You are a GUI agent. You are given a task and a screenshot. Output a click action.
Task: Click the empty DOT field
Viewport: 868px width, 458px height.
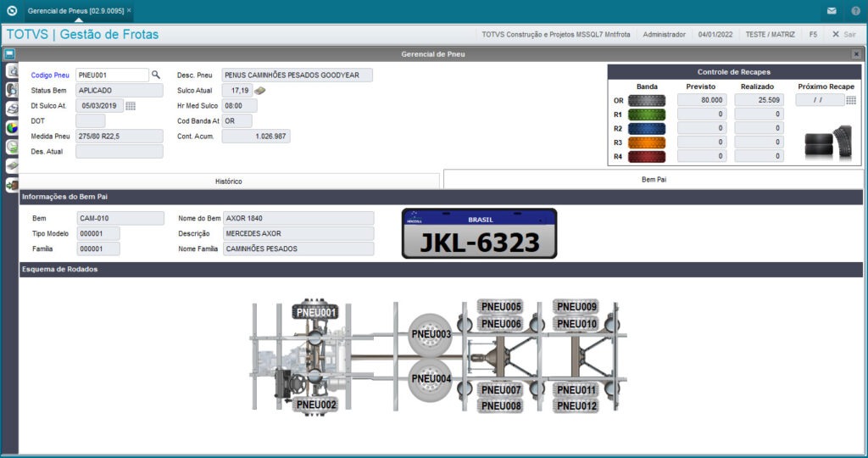90,120
